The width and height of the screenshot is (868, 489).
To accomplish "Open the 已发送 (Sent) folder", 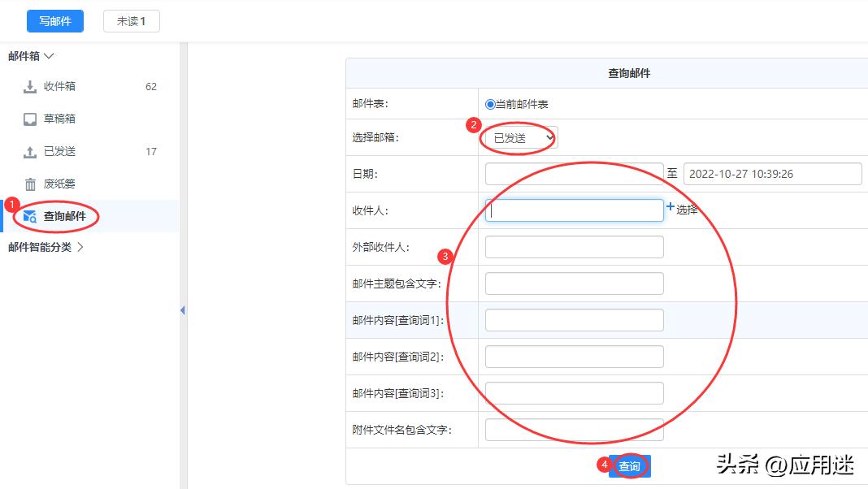I will (x=61, y=151).
